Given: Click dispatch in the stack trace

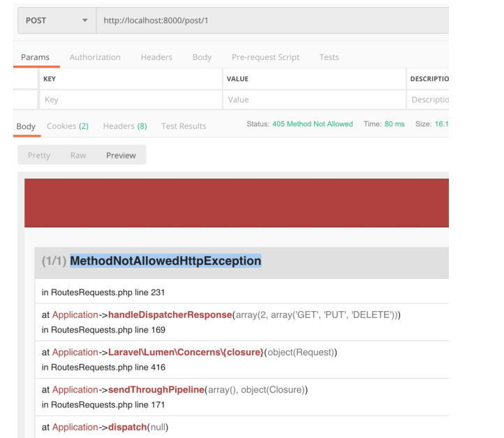Looking at the screenshot, I should [128, 427].
